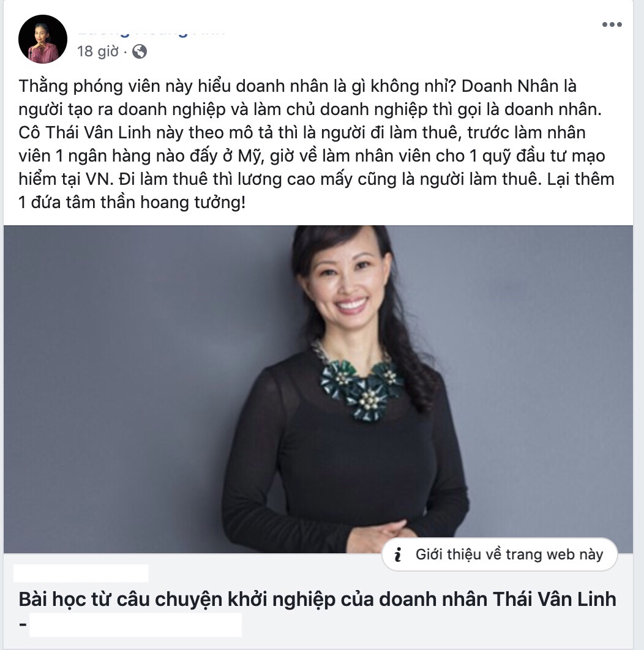Open the article headline "Bài học từ câu chuyện khởi nghiệp"
644x650 pixels.
coord(317,599)
